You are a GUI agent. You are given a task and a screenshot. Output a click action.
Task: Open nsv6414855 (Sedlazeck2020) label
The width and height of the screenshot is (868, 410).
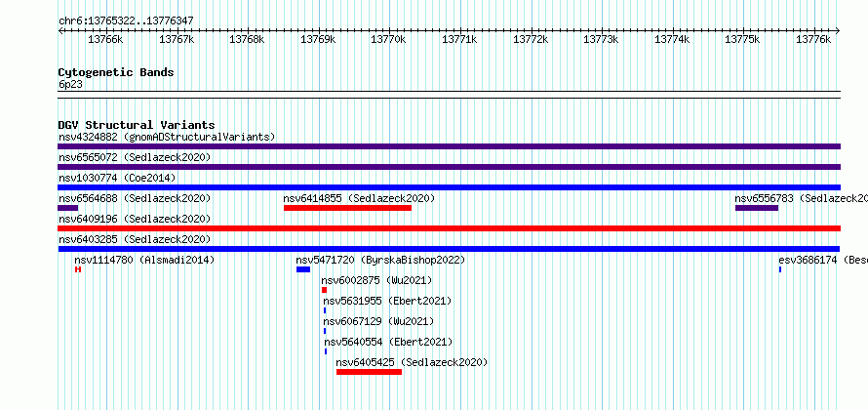tap(359, 198)
